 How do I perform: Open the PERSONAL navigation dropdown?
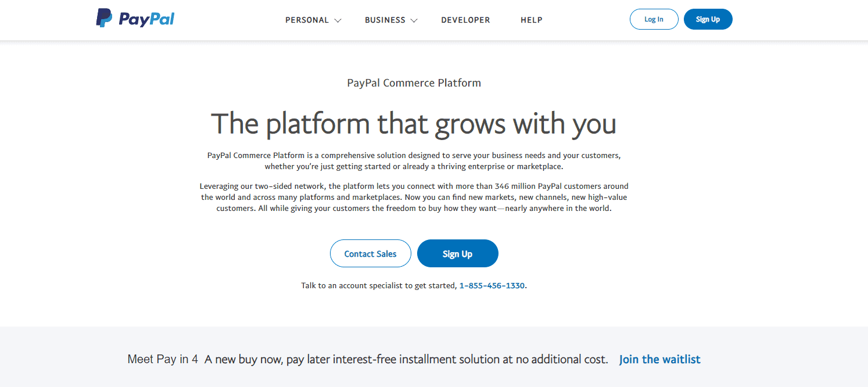pos(307,20)
